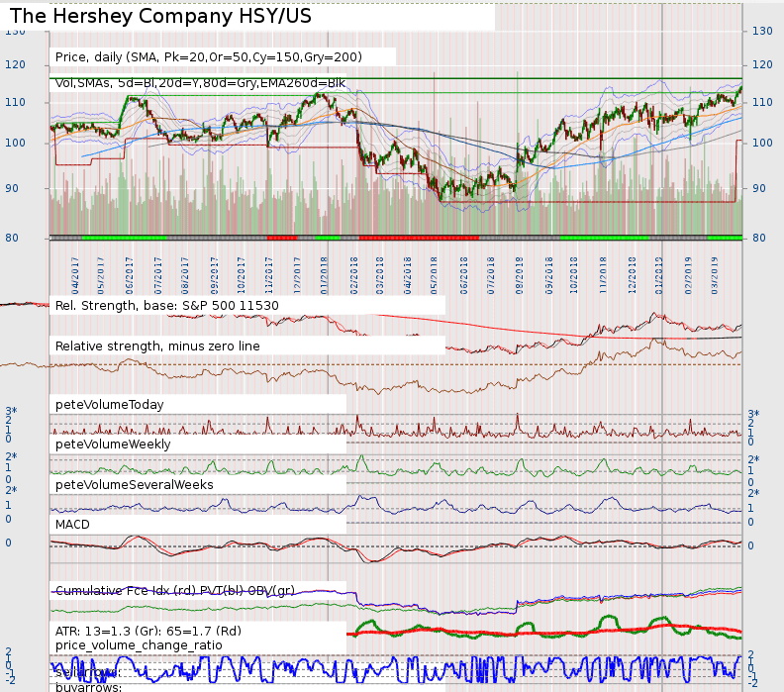Click the 'Vol,SMAs, 5d=Bl,20d=Y...' legend text
Image resolution: width=784 pixels, height=692 pixels.
[200, 83]
